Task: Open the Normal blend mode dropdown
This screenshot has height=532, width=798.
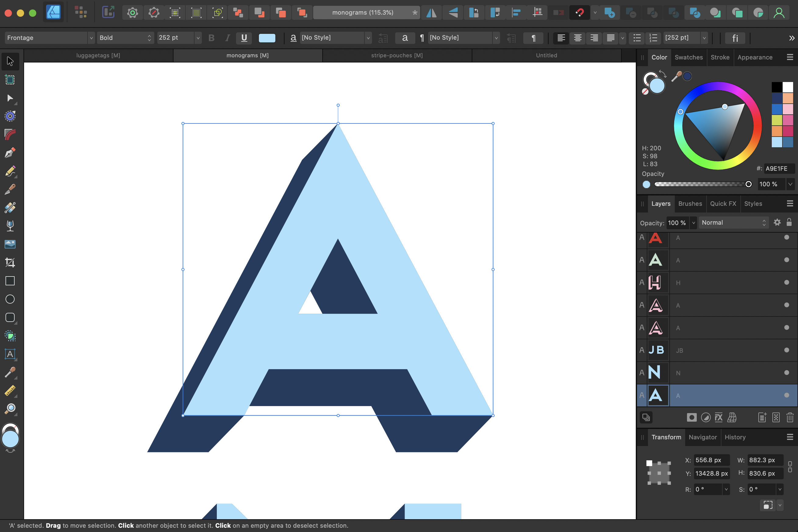Action: (734, 223)
